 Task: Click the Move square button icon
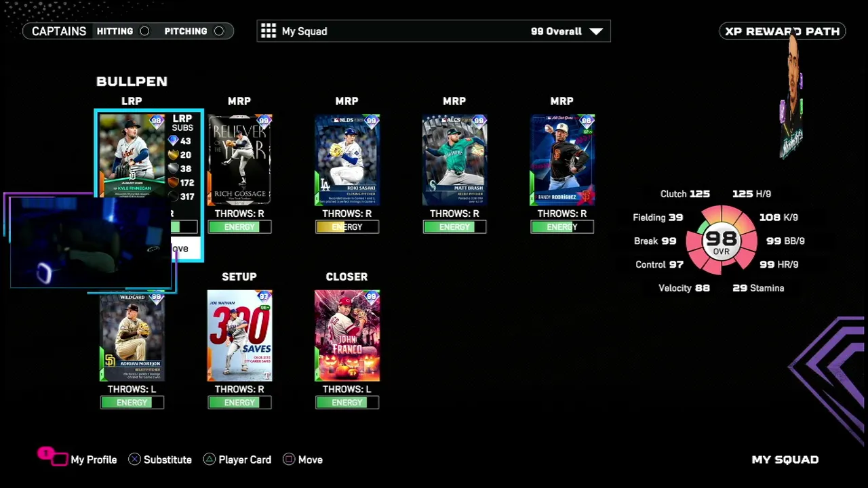289,460
